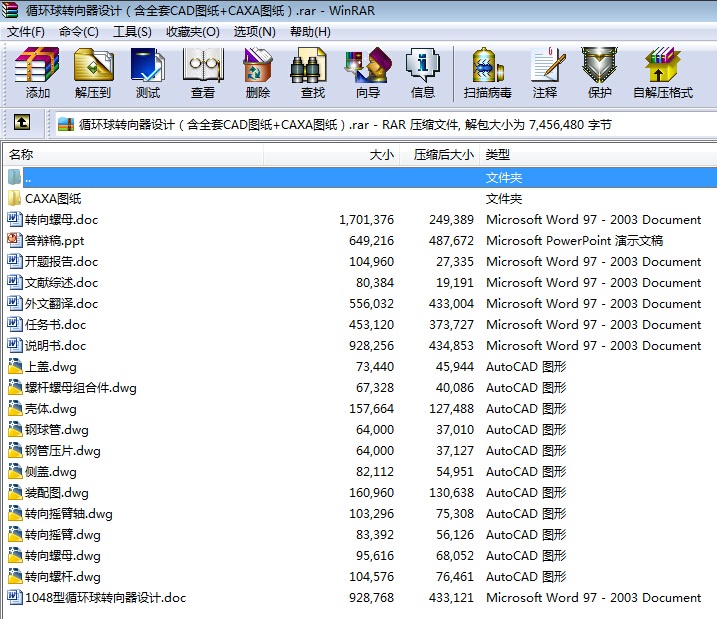Click the archive path address field
Screen dimensions: 717x619
coord(385,124)
